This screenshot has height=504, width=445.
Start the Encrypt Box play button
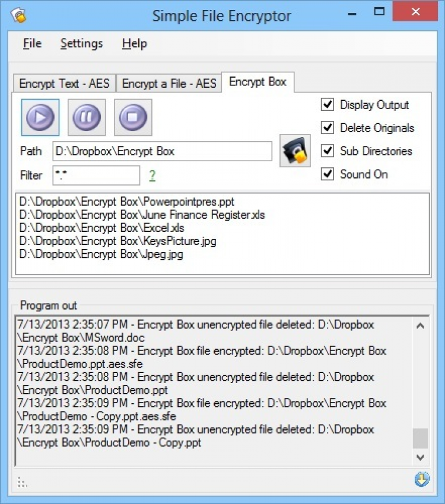tap(40, 117)
